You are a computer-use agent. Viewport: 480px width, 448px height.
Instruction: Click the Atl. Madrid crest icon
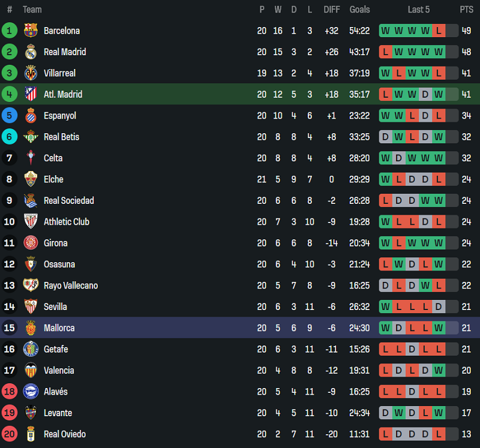click(x=31, y=94)
